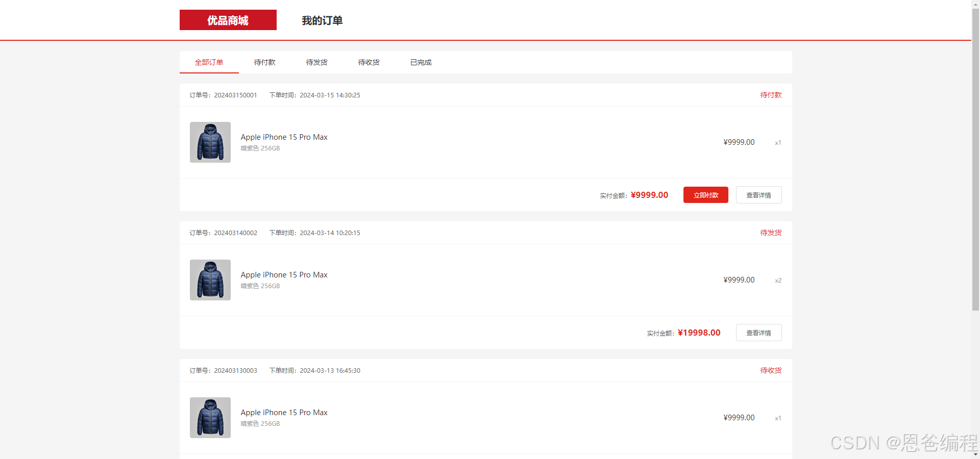Click the total amount ¥19998.00
The height and width of the screenshot is (459, 980).
[x=699, y=333]
